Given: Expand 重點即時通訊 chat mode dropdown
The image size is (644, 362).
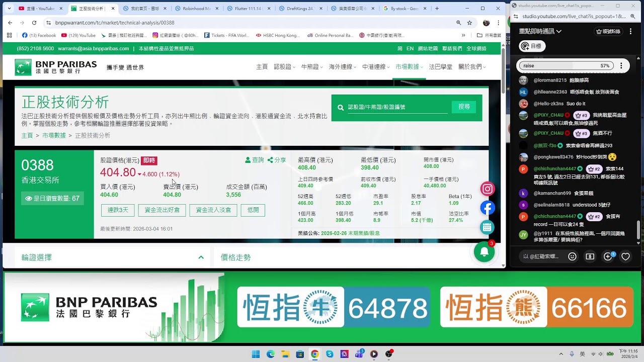Looking at the screenshot, I should (x=540, y=31).
